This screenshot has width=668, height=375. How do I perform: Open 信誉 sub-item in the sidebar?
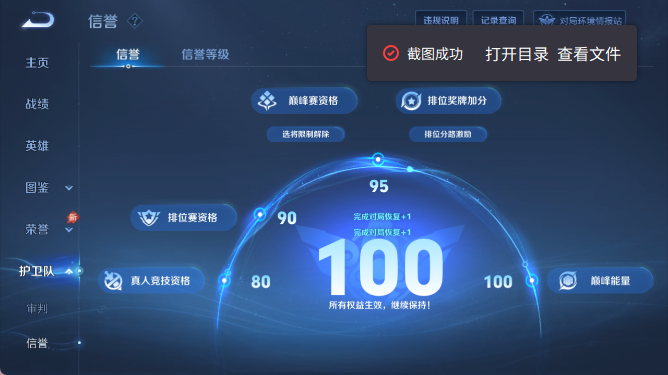[x=37, y=343]
